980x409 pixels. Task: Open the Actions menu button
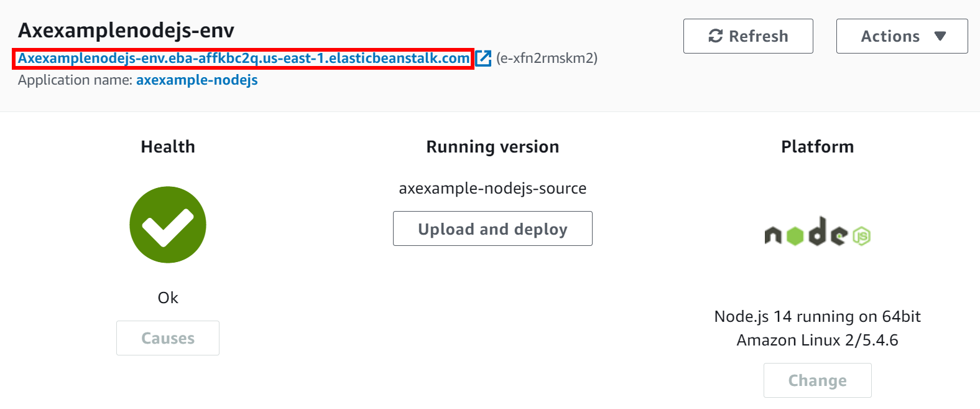(x=902, y=36)
